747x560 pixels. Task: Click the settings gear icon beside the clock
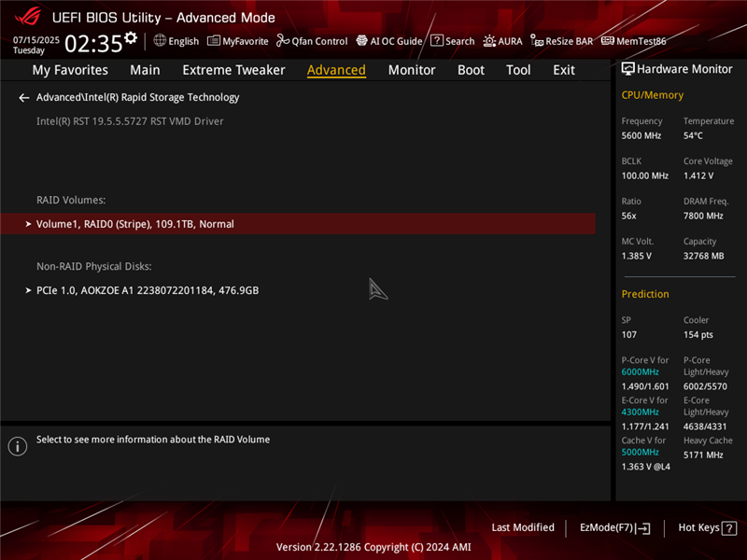click(131, 37)
